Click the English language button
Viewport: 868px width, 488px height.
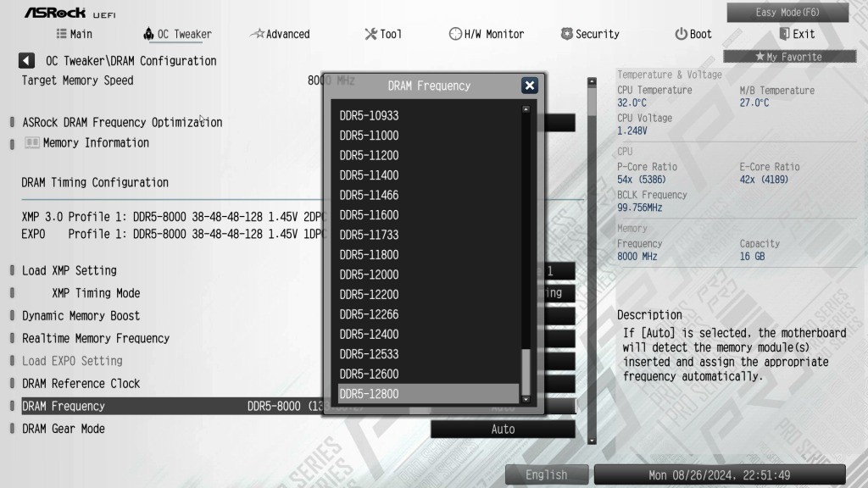(547, 474)
